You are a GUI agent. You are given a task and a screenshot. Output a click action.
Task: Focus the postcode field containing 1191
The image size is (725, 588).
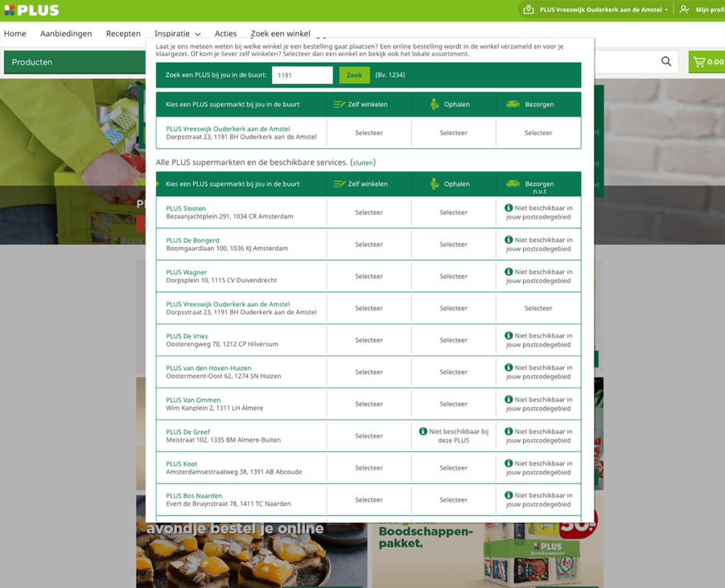click(x=302, y=75)
